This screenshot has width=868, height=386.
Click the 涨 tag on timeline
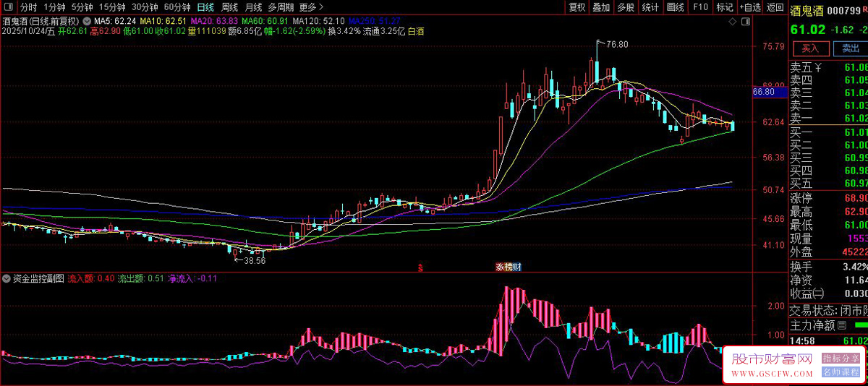pos(499,267)
